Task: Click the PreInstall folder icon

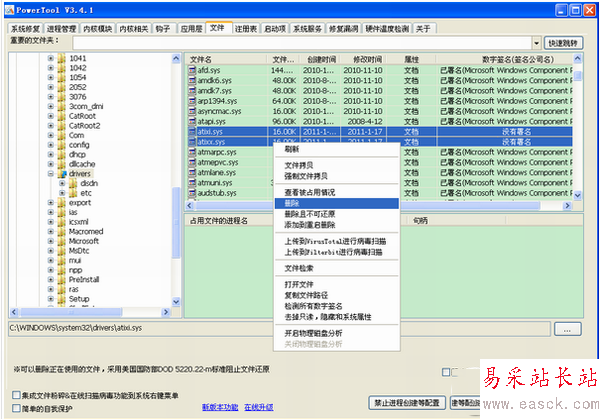Action: tap(62, 279)
